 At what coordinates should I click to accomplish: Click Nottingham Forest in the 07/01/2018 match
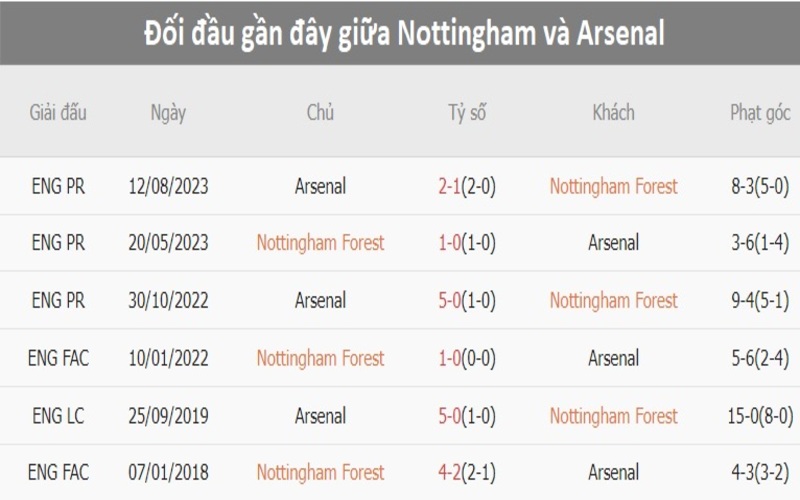click(320, 472)
